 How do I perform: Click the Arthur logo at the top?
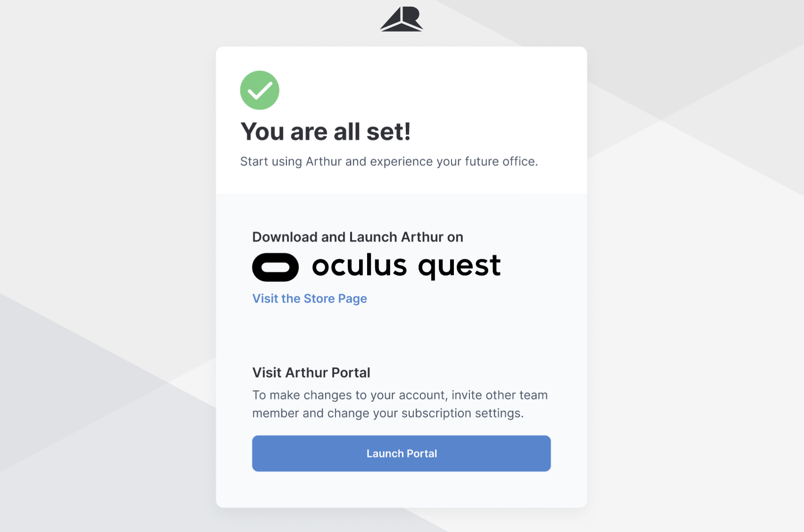(x=402, y=19)
